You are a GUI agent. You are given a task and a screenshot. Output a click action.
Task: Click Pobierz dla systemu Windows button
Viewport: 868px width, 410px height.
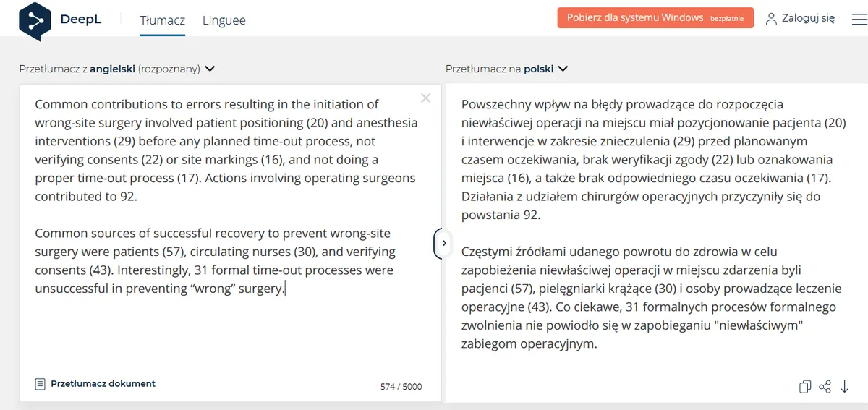pos(655,17)
